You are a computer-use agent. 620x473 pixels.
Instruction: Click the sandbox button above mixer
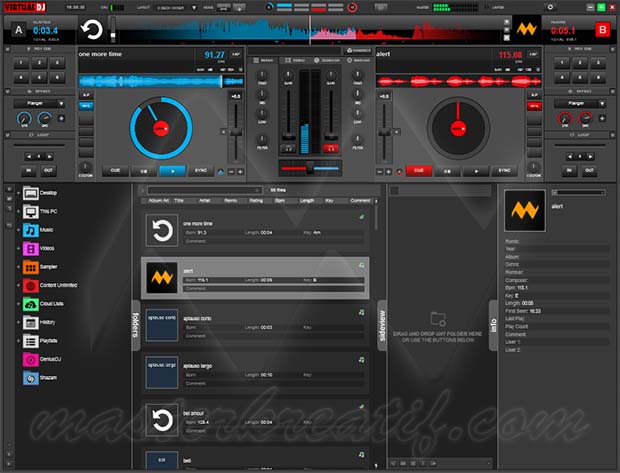pos(358,51)
